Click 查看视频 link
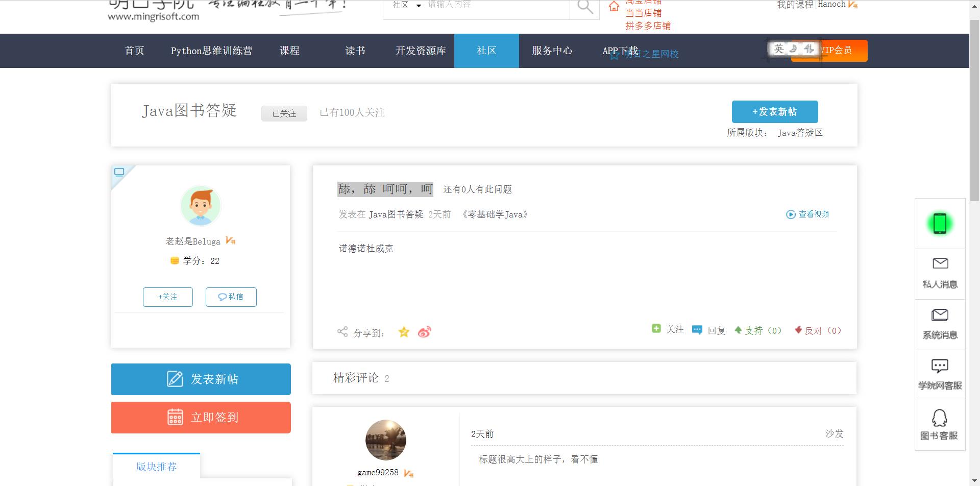The image size is (980, 486). point(814,214)
